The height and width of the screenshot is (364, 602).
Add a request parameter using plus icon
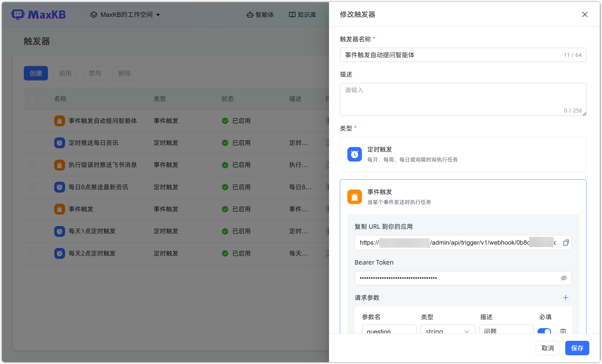click(566, 297)
